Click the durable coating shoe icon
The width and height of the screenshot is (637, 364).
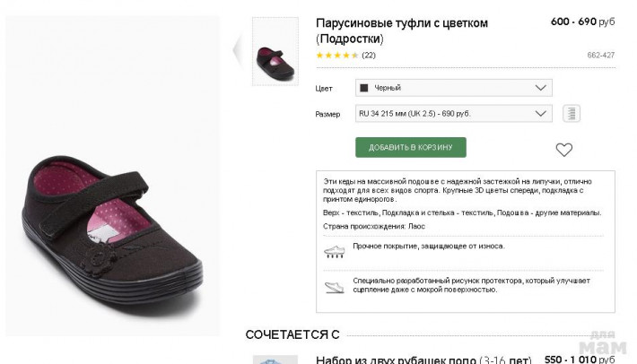click(334, 251)
